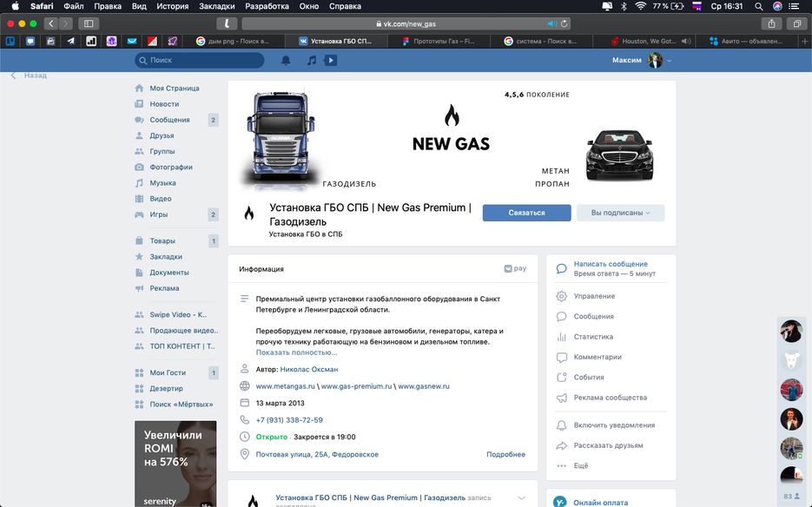Open Онлайн оплата section

pos(600,503)
